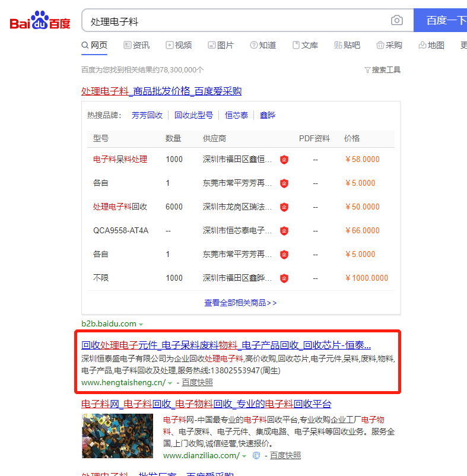Select the 网页 tab
Image resolution: width=467 pixels, height=476 pixels.
tap(94, 45)
